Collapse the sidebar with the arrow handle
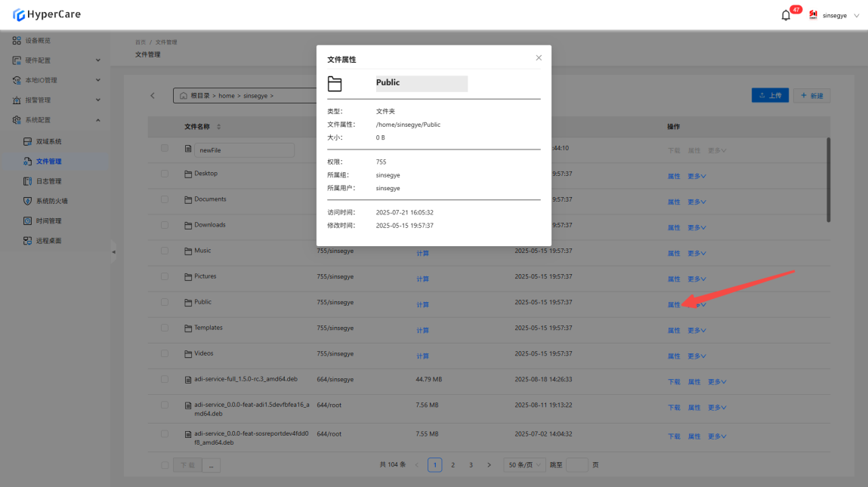Image resolution: width=868 pixels, height=487 pixels. (x=114, y=251)
